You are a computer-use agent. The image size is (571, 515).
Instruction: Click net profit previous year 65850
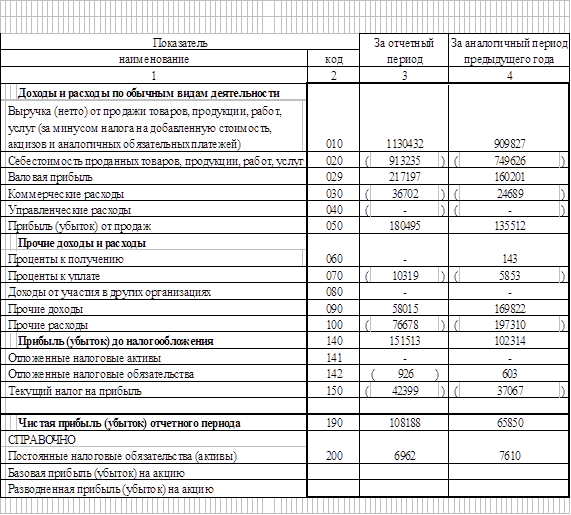point(509,422)
